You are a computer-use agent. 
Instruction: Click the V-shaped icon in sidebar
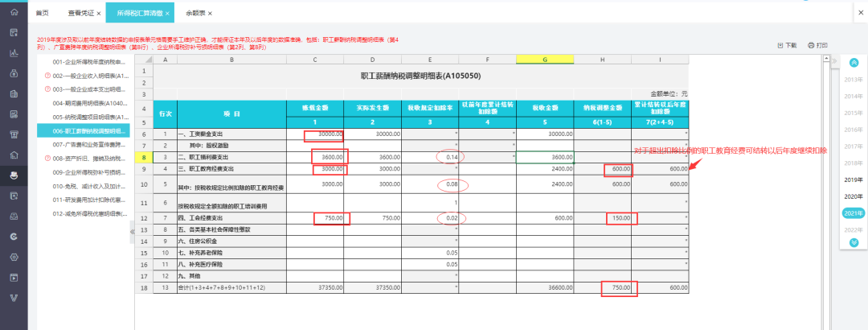pos(14,298)
